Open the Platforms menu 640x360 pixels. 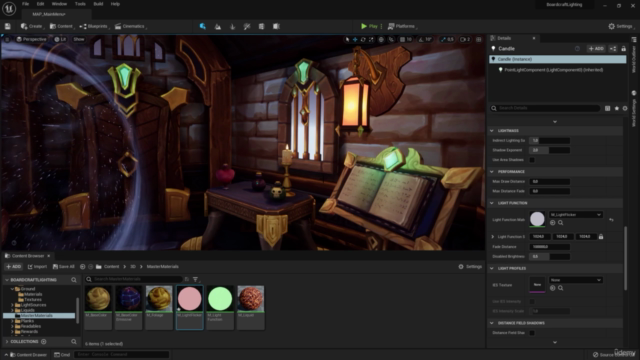point(402,26)
